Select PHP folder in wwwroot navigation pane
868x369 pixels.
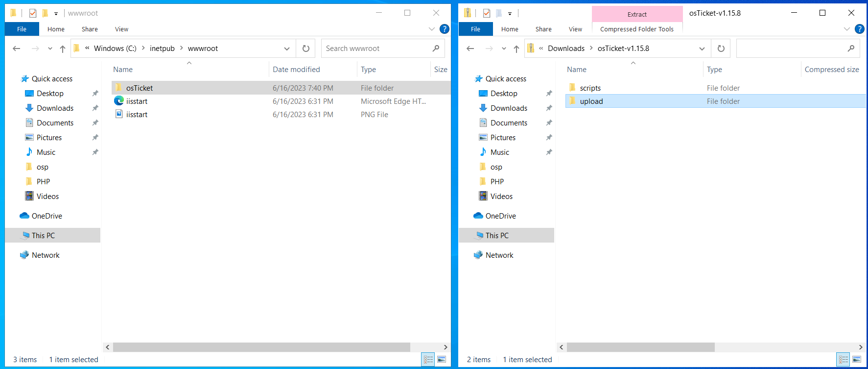(x=43, y=181)
